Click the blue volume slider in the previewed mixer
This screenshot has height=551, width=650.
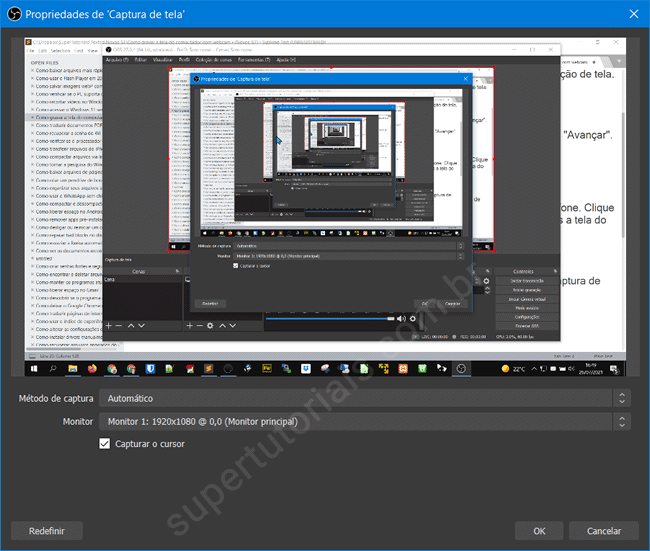(x=330, y=319)
